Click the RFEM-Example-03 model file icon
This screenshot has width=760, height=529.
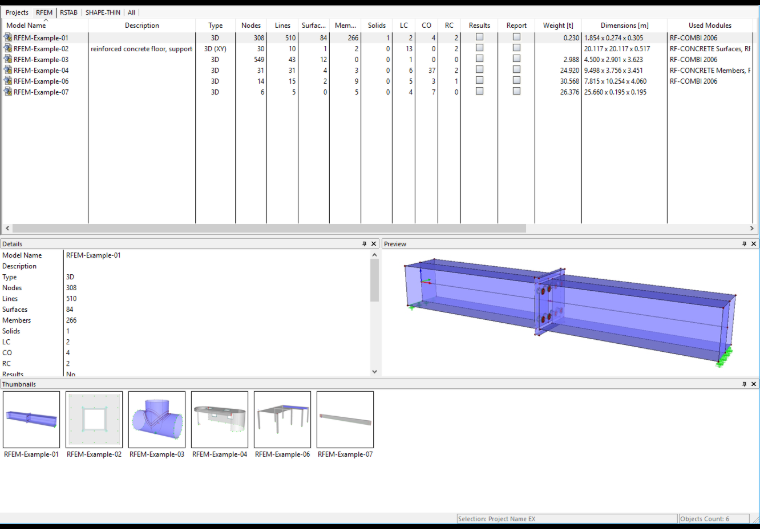[8, 59]
